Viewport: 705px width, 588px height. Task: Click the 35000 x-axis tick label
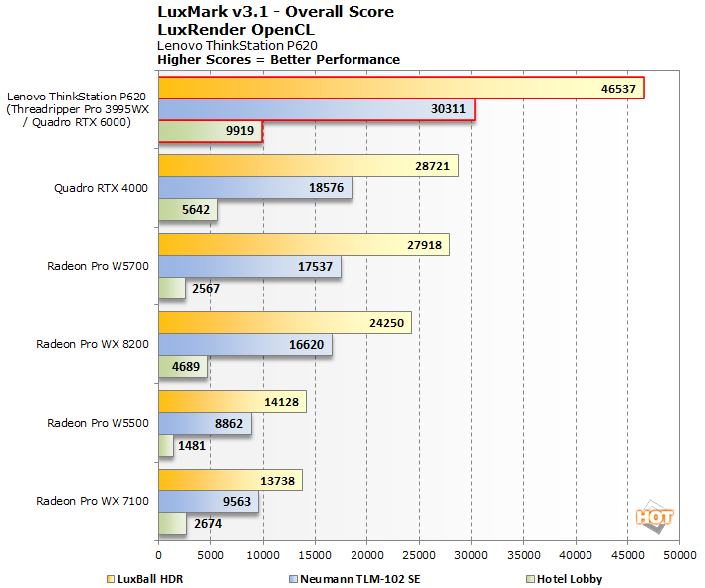click(524, 555)
